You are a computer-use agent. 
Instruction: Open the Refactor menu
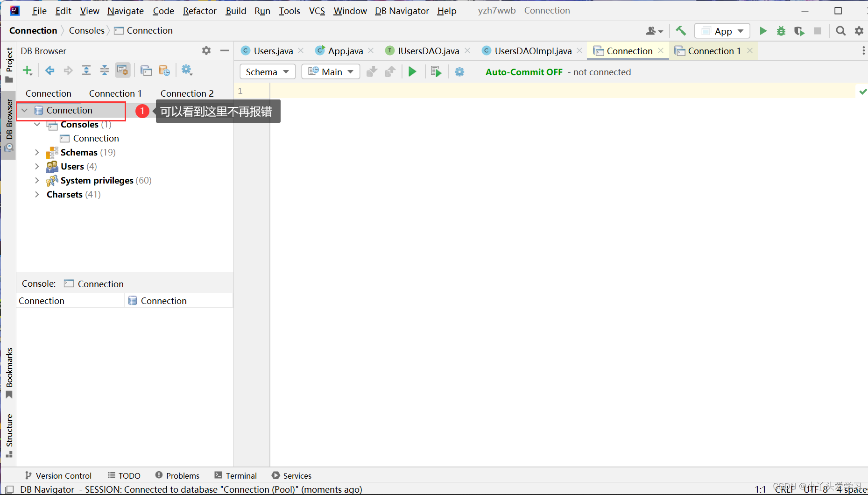[x=199, y=11]
